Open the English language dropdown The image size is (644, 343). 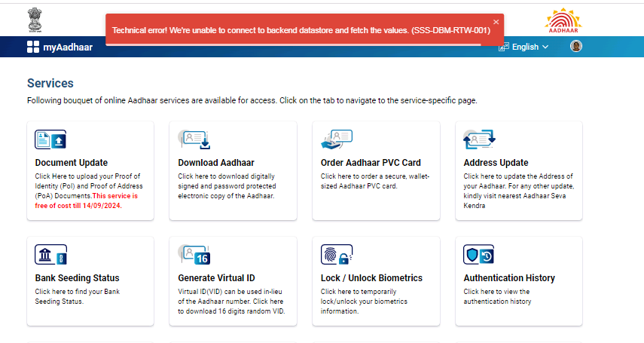530,47
